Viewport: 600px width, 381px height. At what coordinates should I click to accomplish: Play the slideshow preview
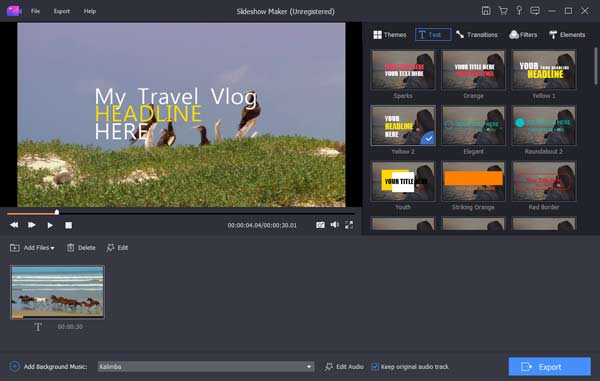click(50, 225)
